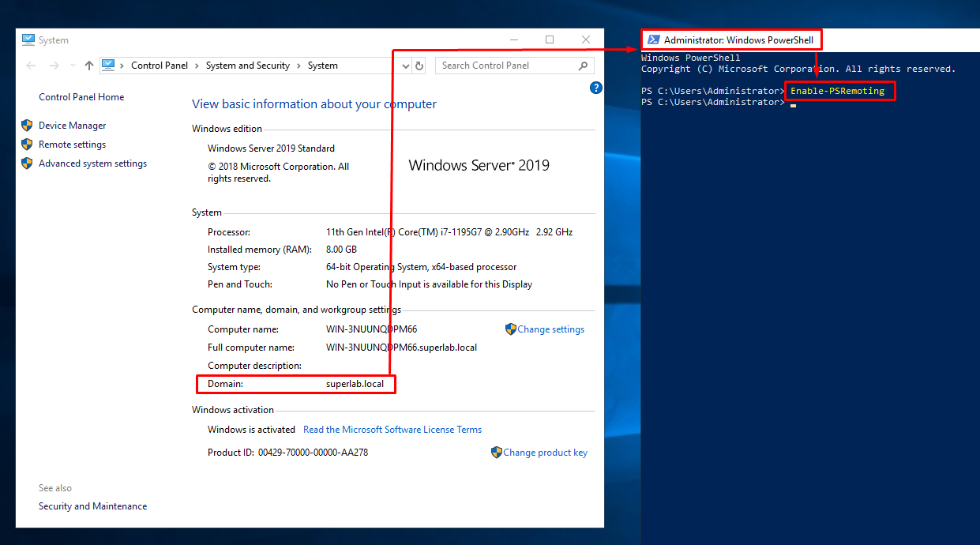Open Advanced system settings link

coord(92,163)
